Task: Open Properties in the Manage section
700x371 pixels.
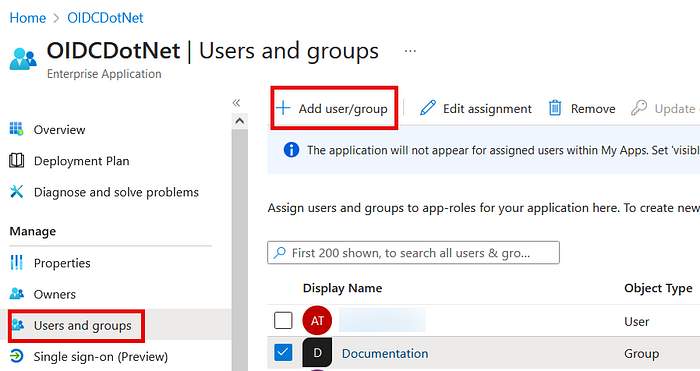Action: (62, 263)
